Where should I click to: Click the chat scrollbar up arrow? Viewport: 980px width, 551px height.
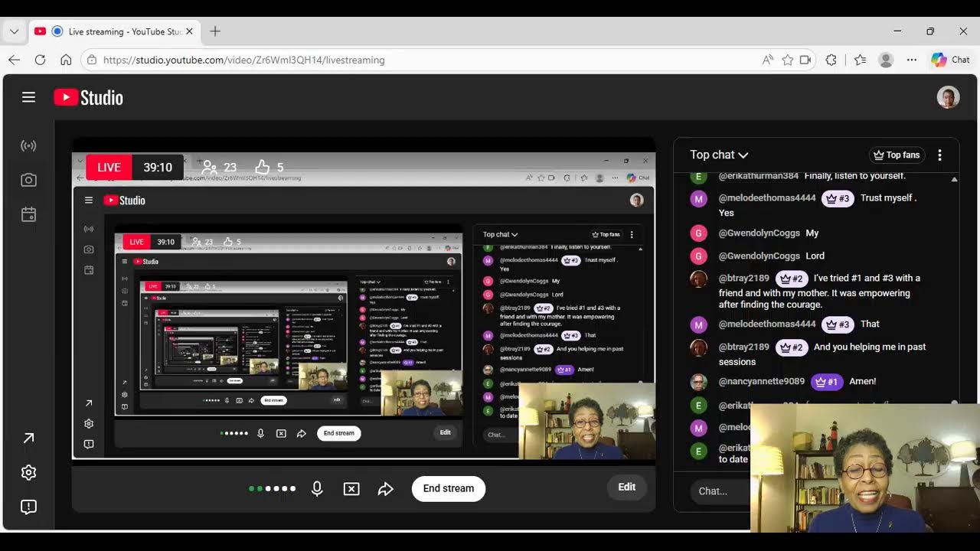coord(954,179)
